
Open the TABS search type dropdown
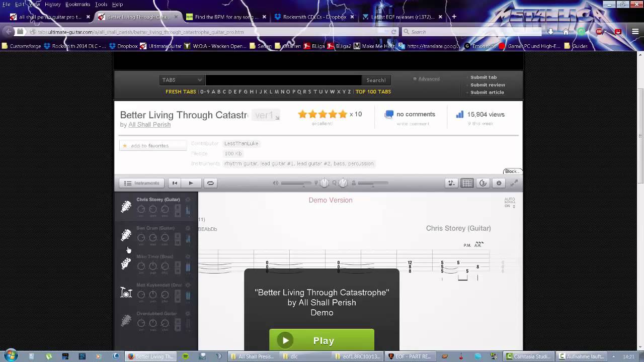click(182, 80)
